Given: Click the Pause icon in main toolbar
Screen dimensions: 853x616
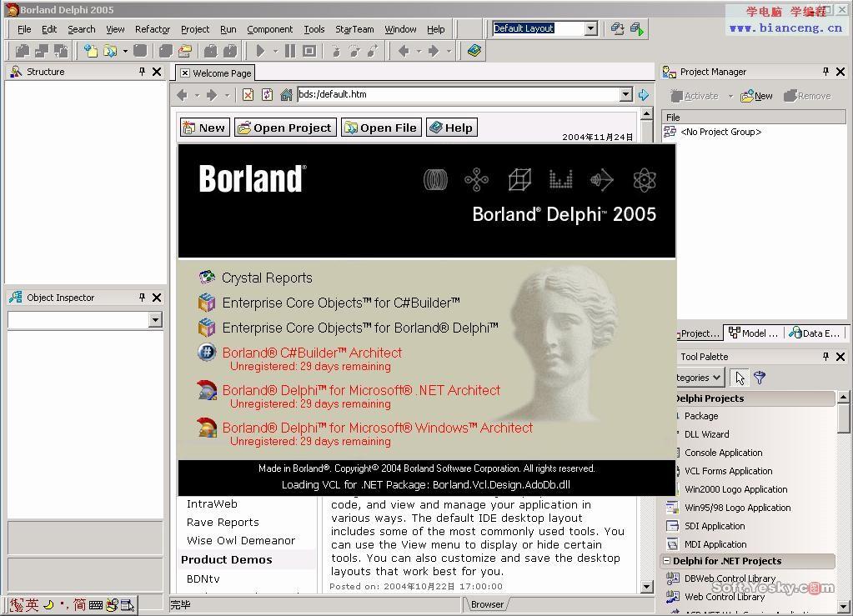Looking at the screenshot, I should click(x=290, y=51).
